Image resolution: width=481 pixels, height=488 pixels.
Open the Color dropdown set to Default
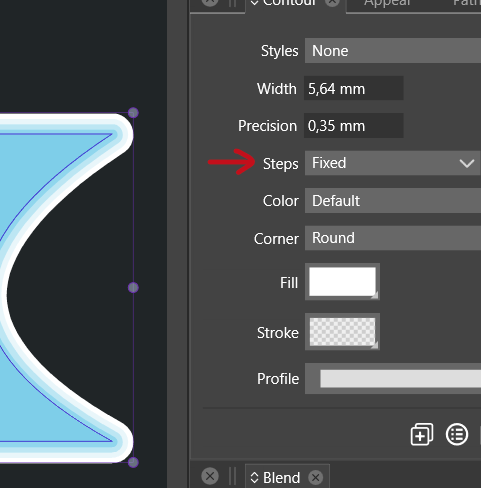[x=393, y=201]
